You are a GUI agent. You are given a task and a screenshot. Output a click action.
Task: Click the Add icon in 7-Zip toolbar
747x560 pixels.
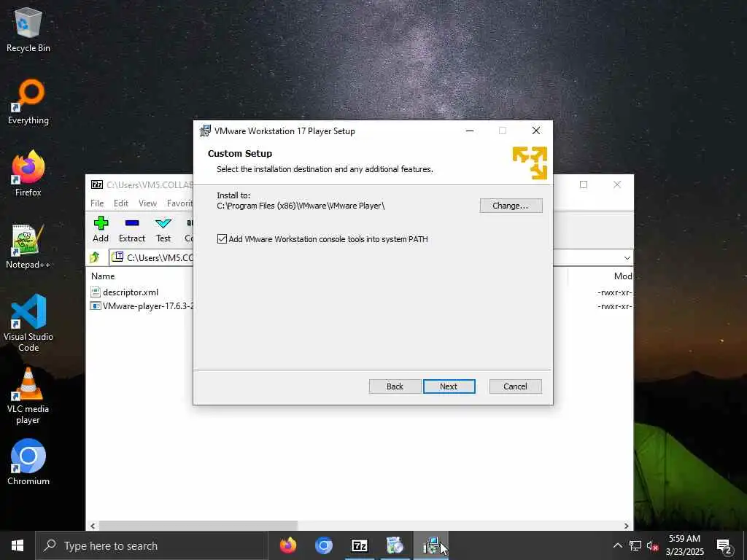101,229
